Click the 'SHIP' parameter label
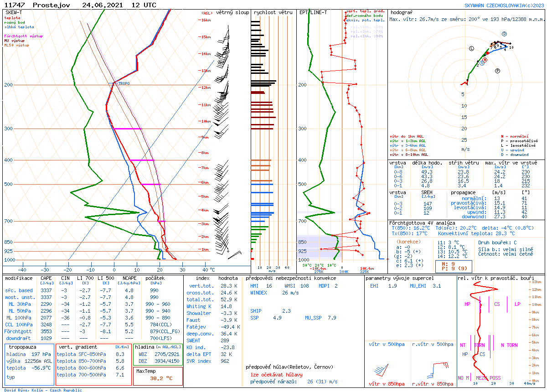The image size is (547, 392). (x=256, y=311)
